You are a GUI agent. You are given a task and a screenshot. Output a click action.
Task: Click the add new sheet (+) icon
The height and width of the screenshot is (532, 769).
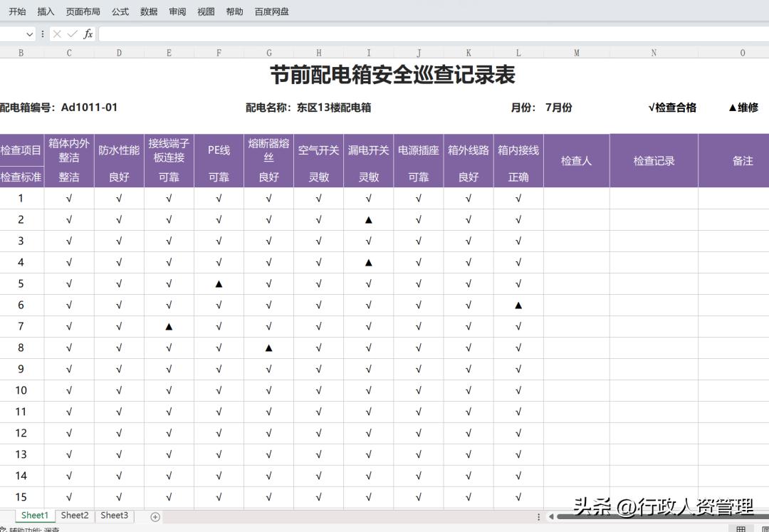tap(155, 516)
